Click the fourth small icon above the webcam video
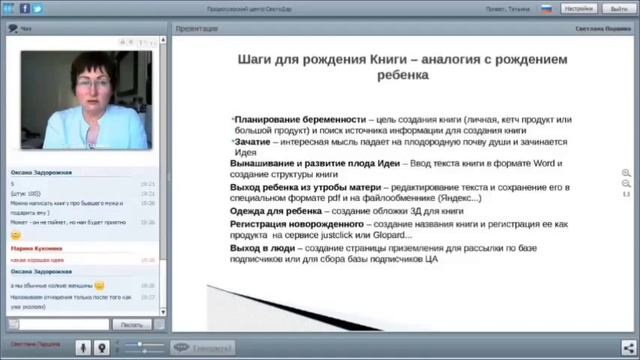The height and width of the screenshot is (360, 640). coord(152,42)
